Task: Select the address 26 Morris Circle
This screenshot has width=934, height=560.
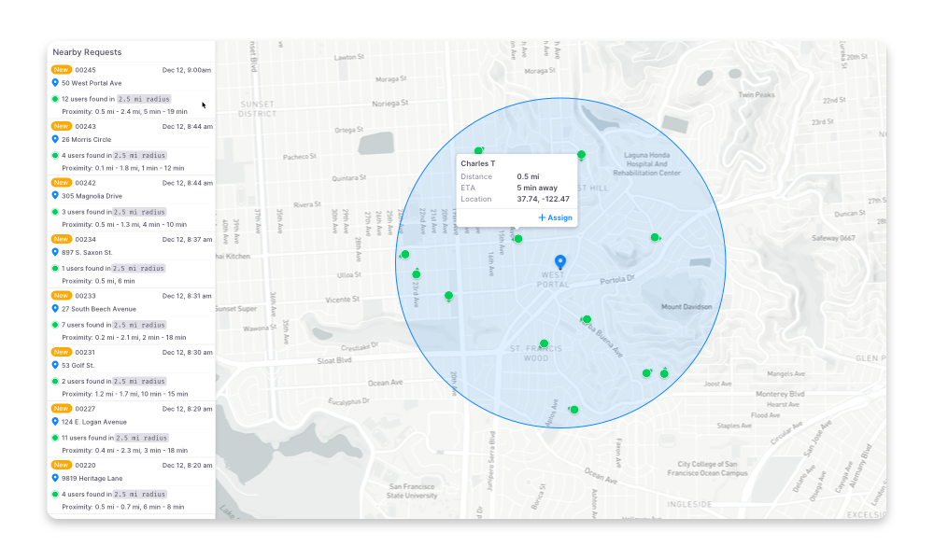Action: point(86,140)
